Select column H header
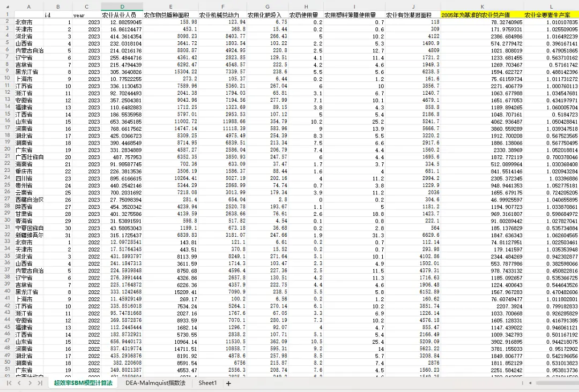This screenshot has width=579, height=392. click(306, 7)
